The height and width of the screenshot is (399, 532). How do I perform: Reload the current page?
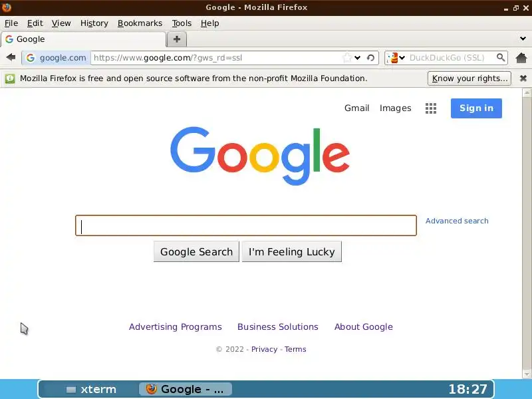coord(370,58)
